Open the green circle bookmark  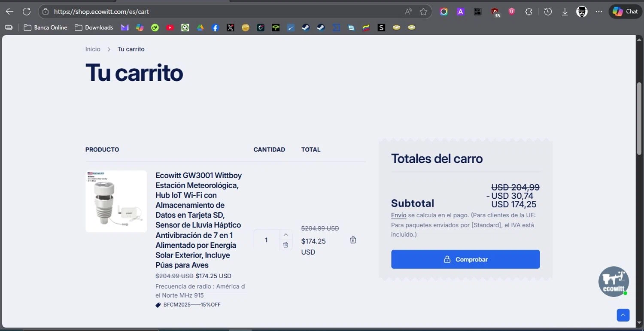click(155, 27)
